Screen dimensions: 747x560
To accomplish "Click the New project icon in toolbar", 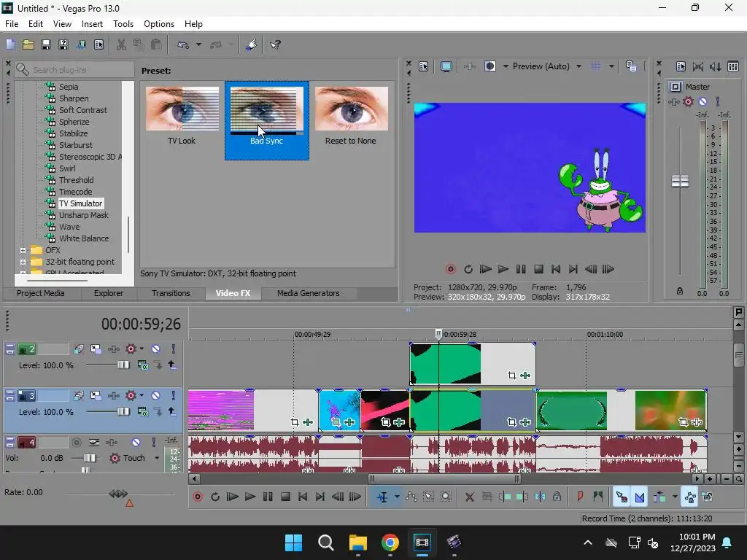I will point(10,44).
